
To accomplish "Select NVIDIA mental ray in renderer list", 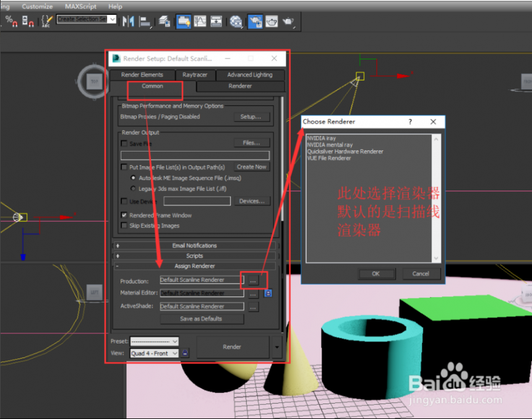I will click(x=330, y=145).
